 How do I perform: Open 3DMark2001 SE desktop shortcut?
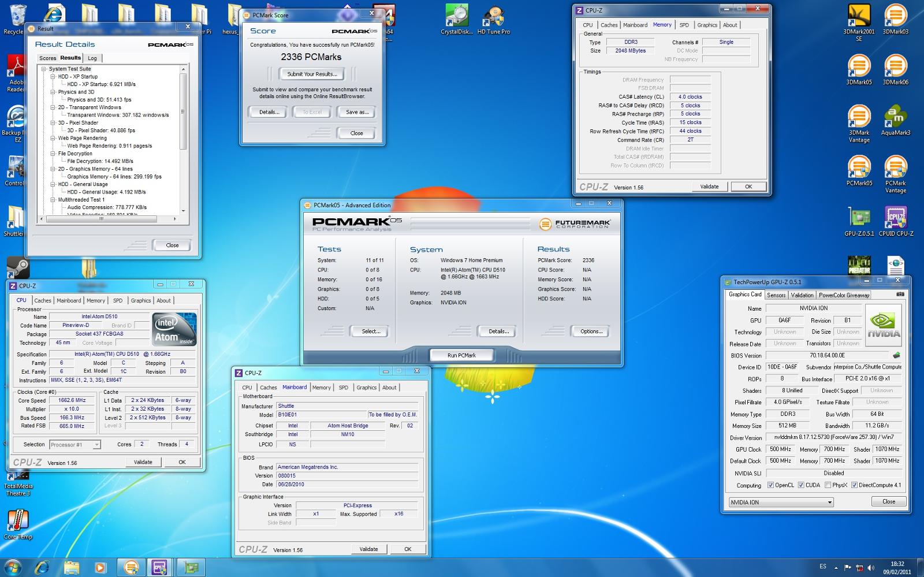pos(859,22)
